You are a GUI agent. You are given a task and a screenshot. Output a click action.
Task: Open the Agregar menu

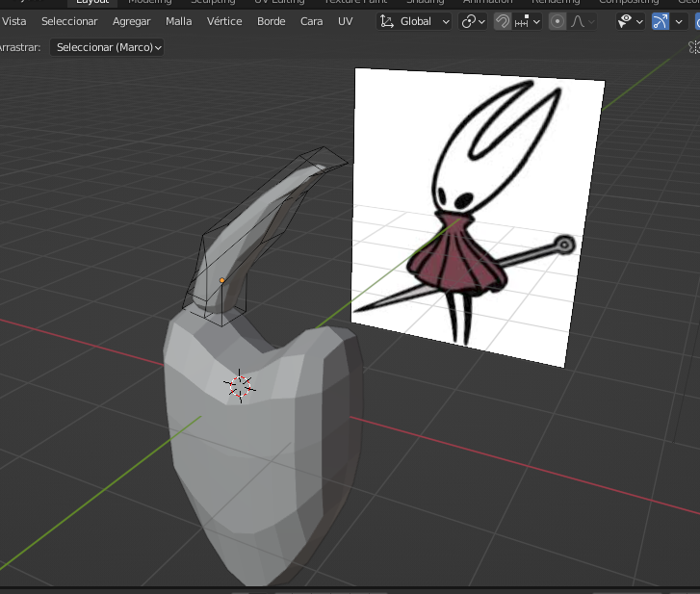pos(131,21)
